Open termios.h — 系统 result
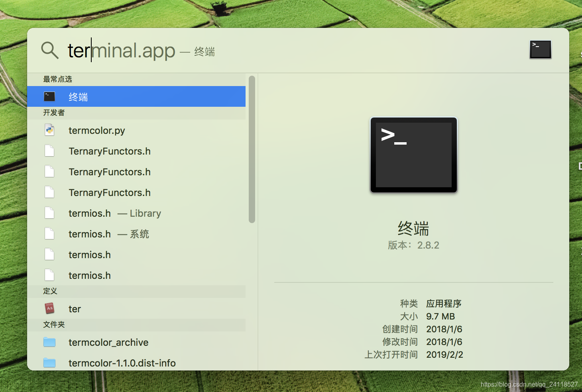This screenshot has width=582, height=392. coord(136,234)
